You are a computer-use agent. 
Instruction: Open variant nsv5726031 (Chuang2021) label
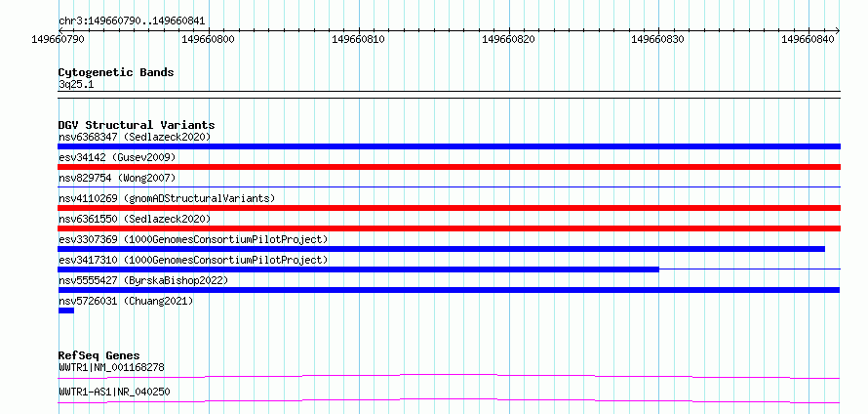click(x=126, y=301)
